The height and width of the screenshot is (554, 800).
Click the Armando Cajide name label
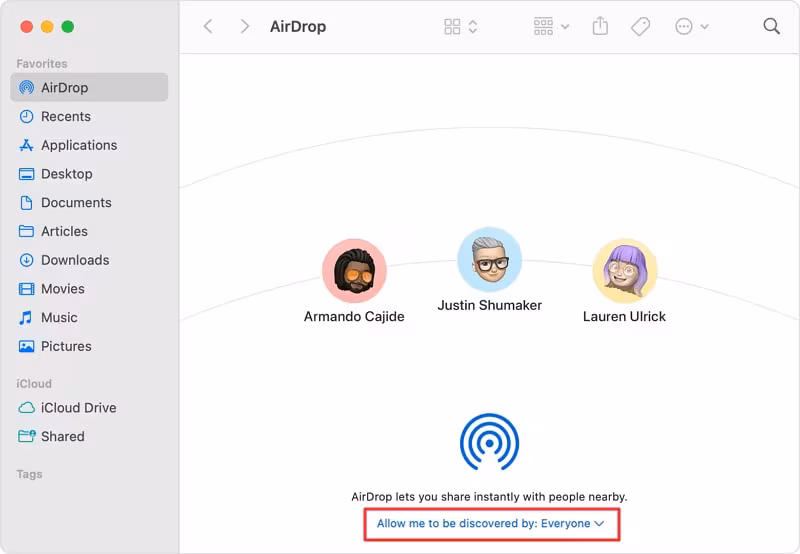354,317
